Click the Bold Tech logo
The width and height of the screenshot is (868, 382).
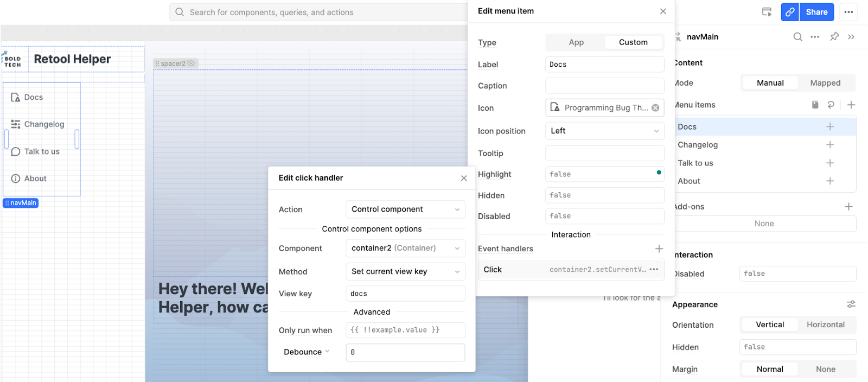coord(12,59)
